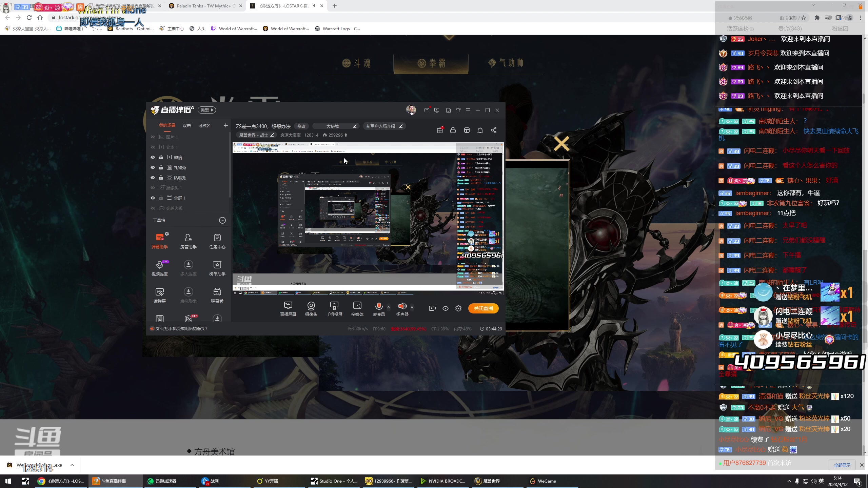
Task: Open the new browser tab button
Action: pos(335,6)
